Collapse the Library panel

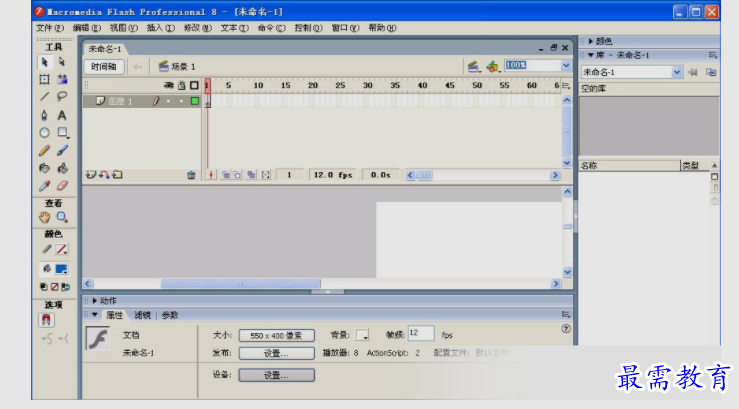tap(591, 55)
